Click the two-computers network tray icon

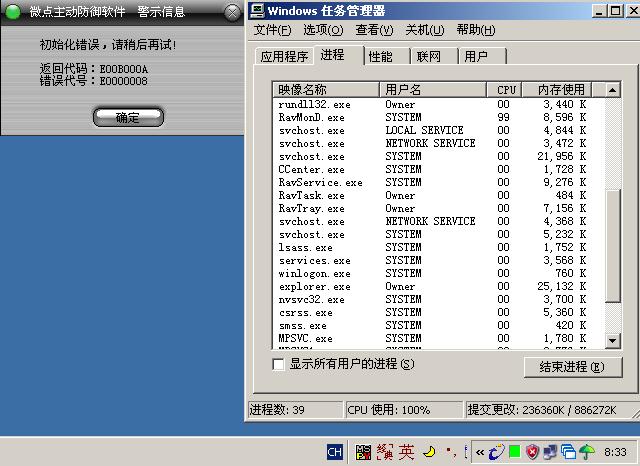point(550,452)
